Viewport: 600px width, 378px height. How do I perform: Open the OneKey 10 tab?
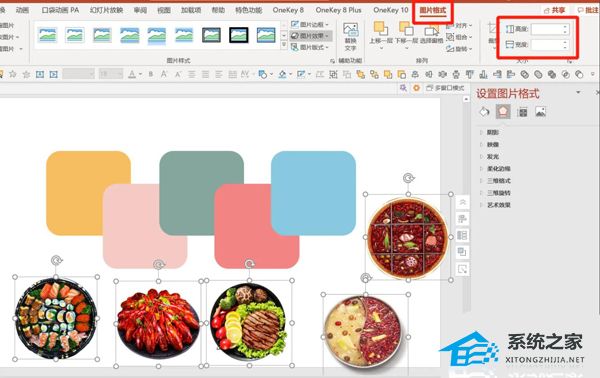point(391,10)
